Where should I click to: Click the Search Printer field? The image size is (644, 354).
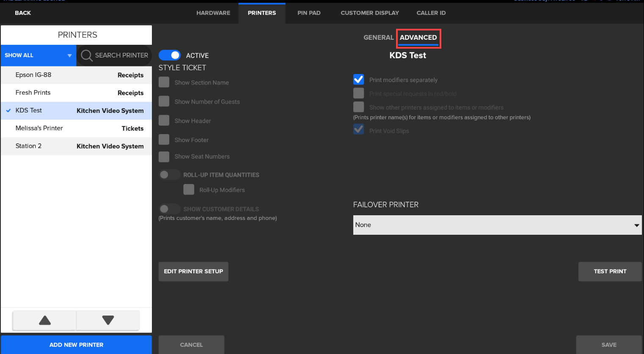(x=121, y=55)
